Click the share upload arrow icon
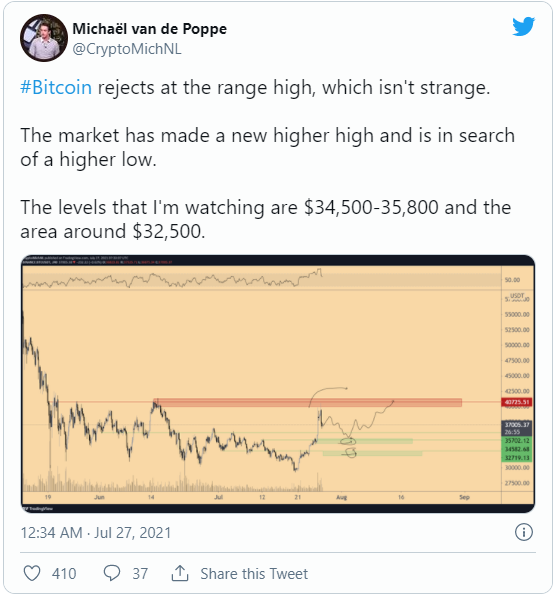This screenshot has height=594, width=554. pyautogui.click(x=180, y=573)
